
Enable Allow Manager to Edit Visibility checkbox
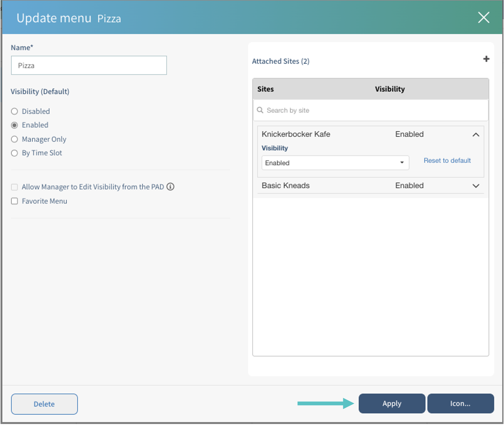[x=15, y=187]
